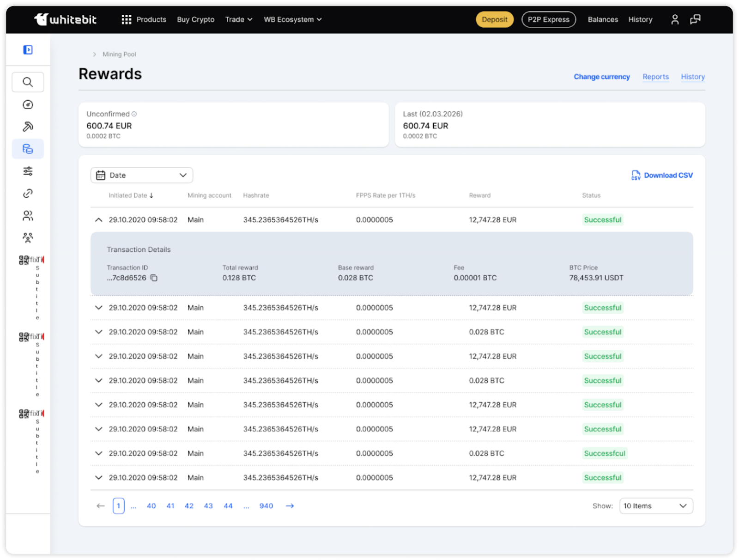The width and height of the screenshot is (739, 560).
Task: Click the link chain sidebar icon
Action: (x=28, y=194)
